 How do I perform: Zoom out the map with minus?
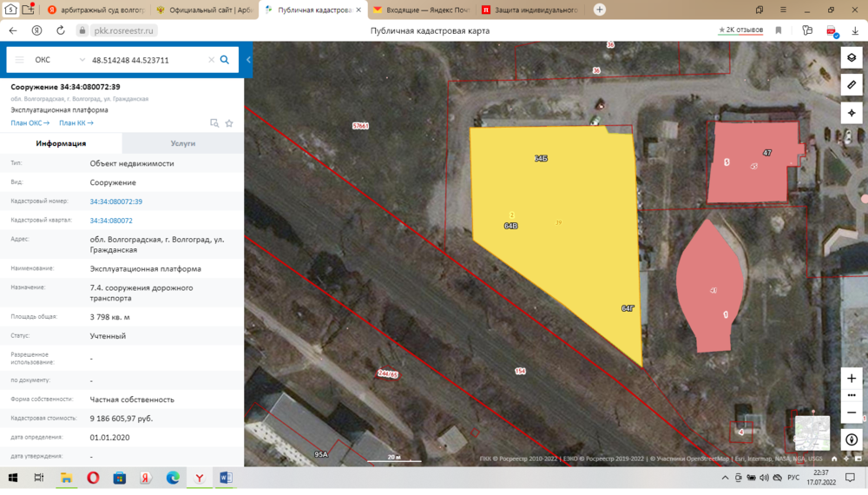coord(852,412)
